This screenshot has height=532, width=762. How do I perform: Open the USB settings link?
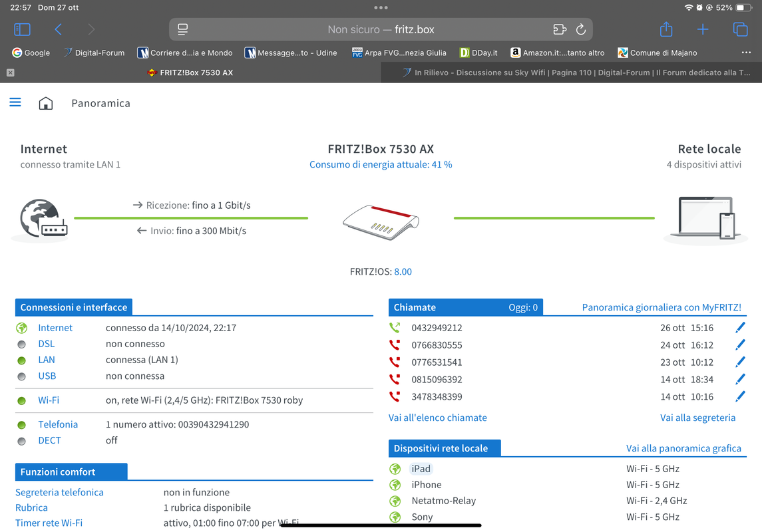(x=47, y=376)
